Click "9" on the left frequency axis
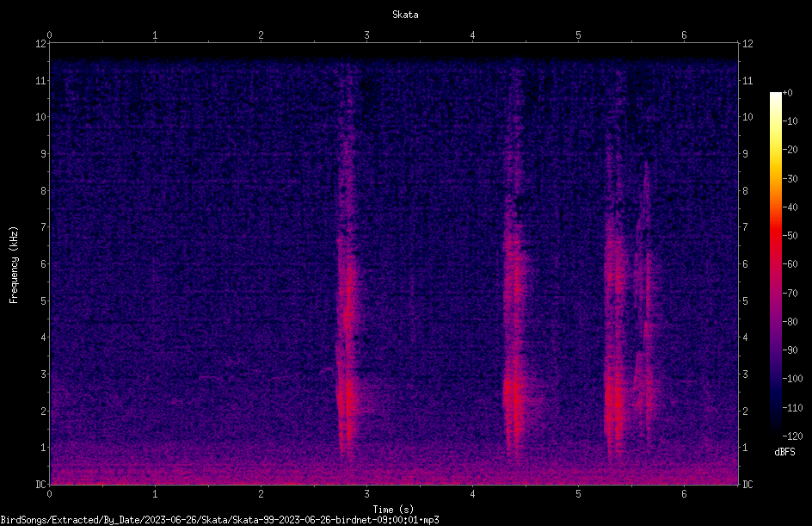This screenshot has height=526, width=812. point(44,154)
